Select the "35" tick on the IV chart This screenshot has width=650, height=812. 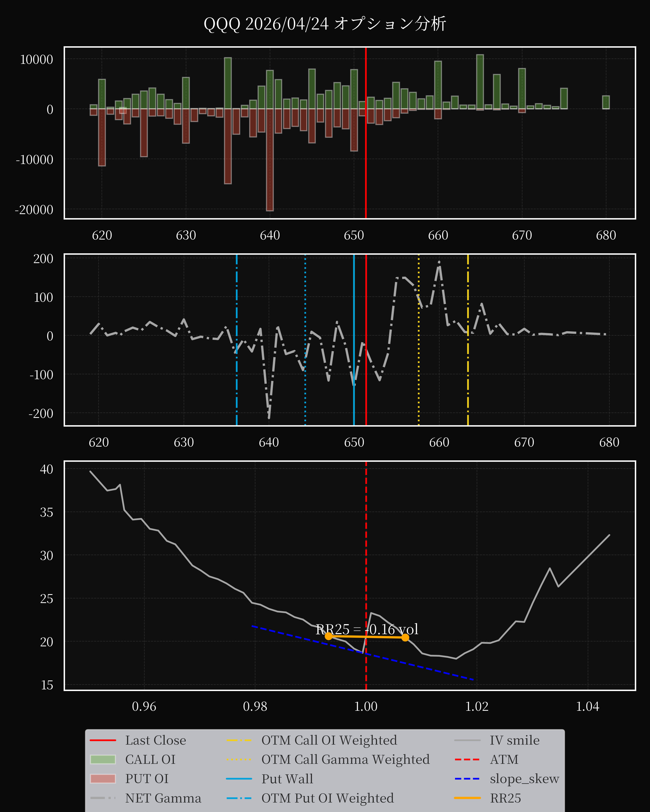click(47, 513)
